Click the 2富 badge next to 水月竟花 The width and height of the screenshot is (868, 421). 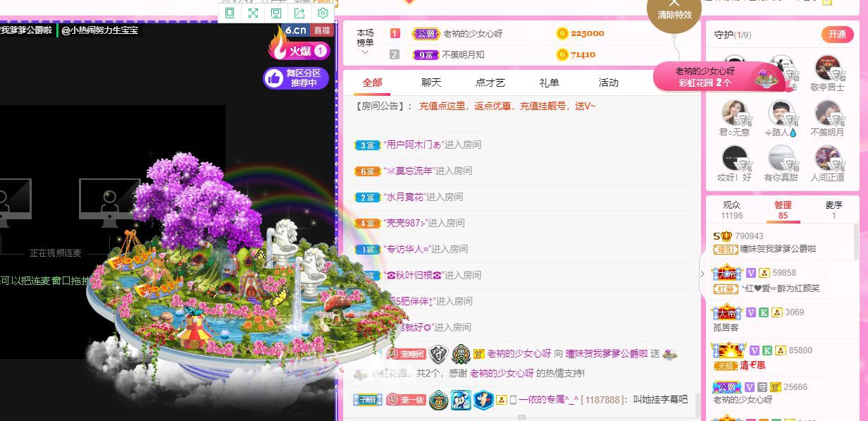[x=366, y=197]
